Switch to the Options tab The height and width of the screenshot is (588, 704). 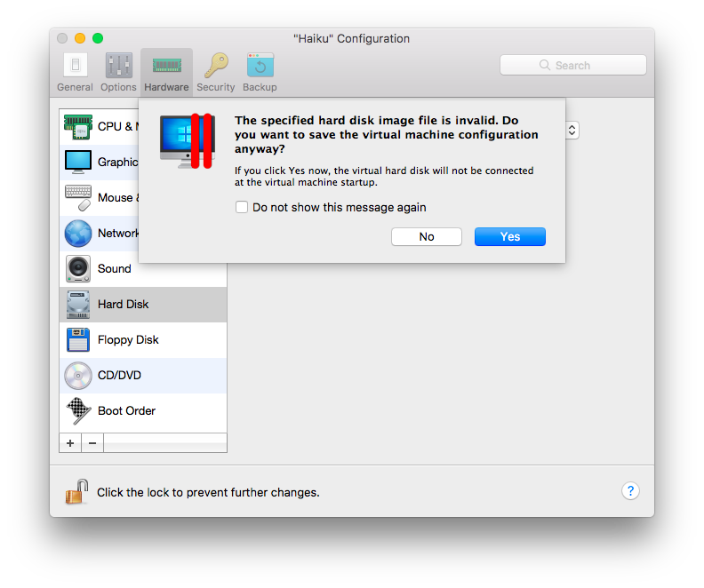118,72
